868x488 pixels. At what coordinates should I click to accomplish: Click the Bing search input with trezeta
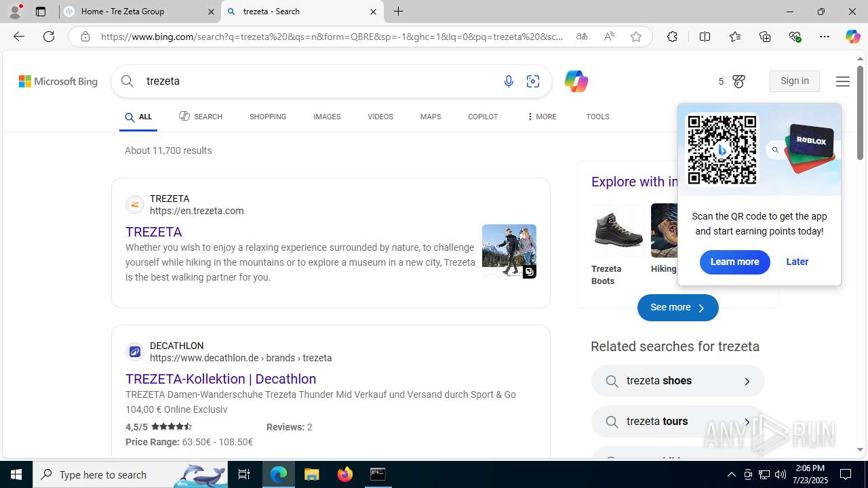click(x=319, y=81)
